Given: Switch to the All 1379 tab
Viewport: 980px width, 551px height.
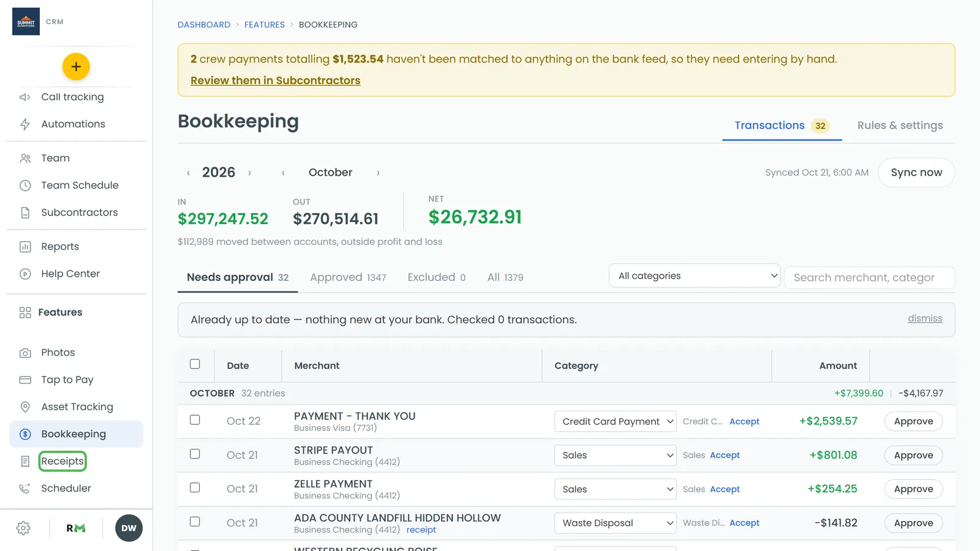Looking at the screenshot, I should [505, 277].
